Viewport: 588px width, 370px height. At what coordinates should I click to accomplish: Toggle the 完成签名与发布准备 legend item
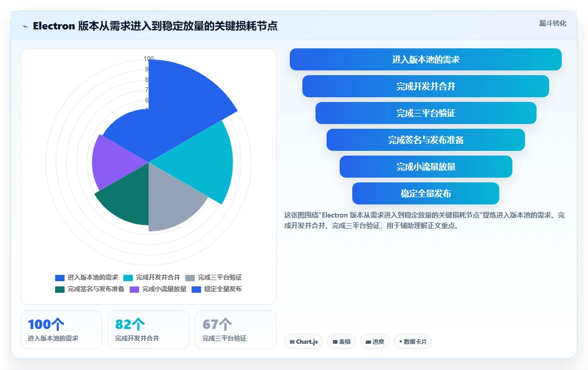[90, 289]
